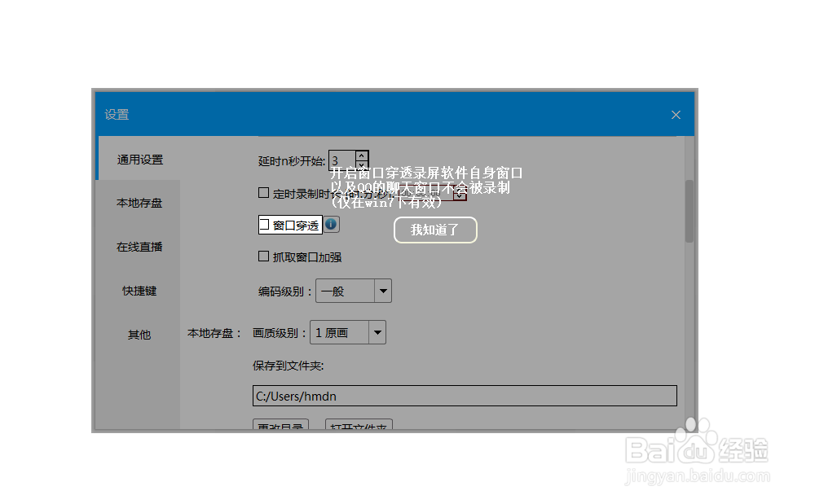The height and width of the screenshot is (504, 815).
Task: Click the 编码级别 label
Action: (x=284, y=291)
